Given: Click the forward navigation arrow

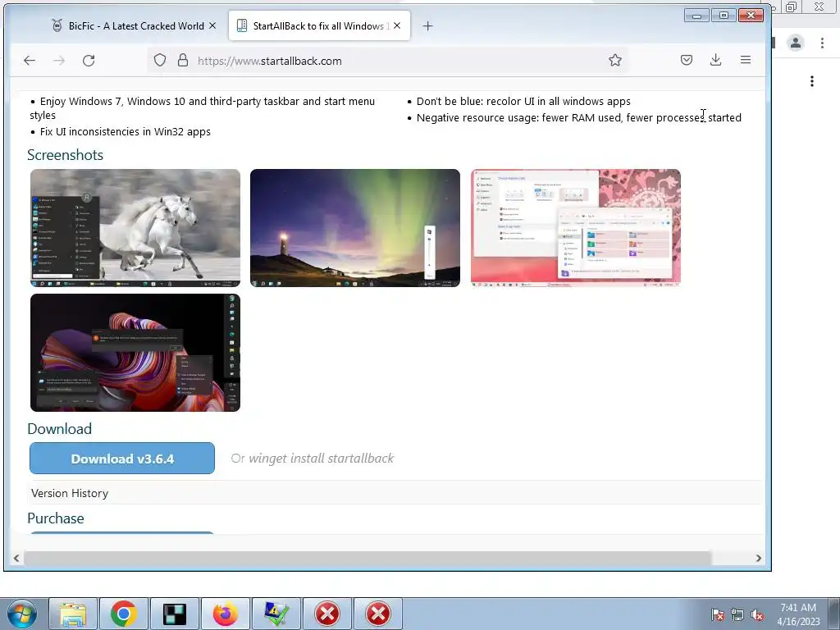Looking at the screenshot, I should [59, 61].
